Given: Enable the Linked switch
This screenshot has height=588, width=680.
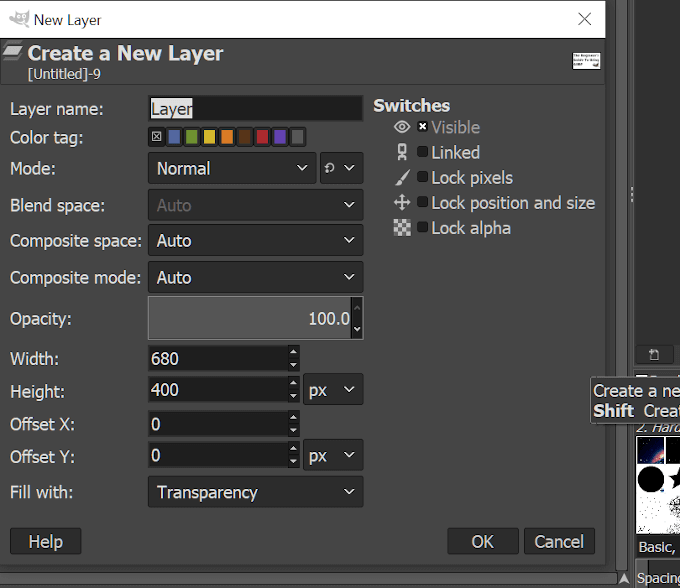Looking at the screenshot, I should click(423, 152).
